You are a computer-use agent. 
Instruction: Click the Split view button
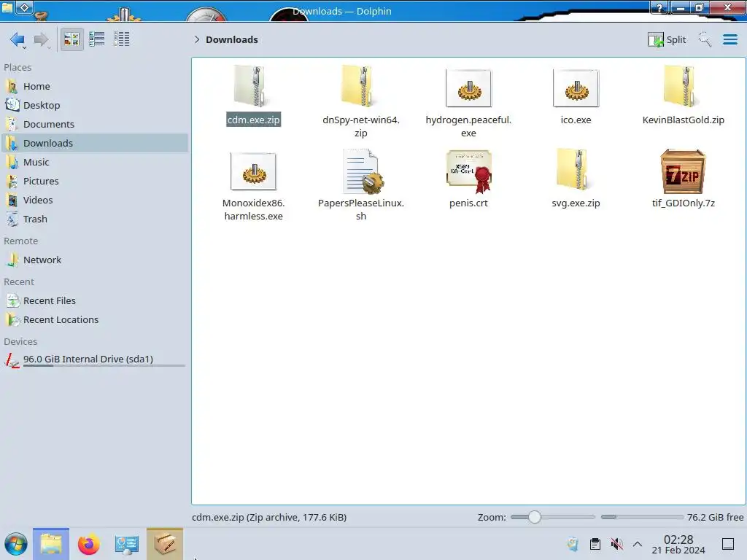point(667,39)
